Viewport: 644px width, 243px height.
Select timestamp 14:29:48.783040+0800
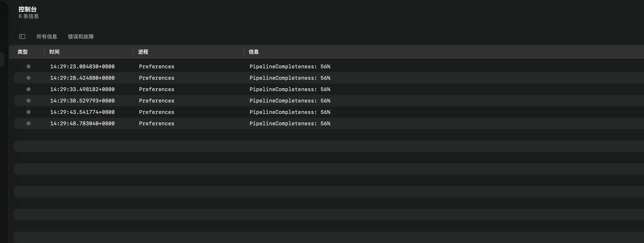(82, 123)
